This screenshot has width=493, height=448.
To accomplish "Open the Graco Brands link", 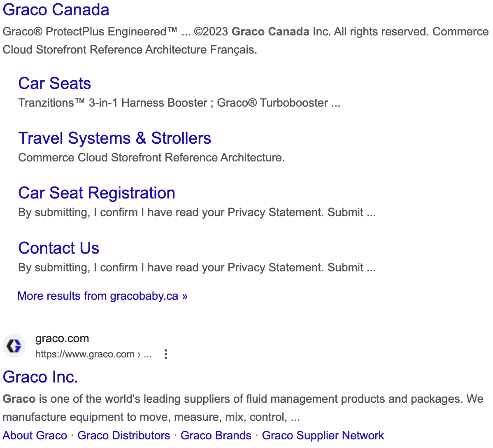I will point(216,436).
